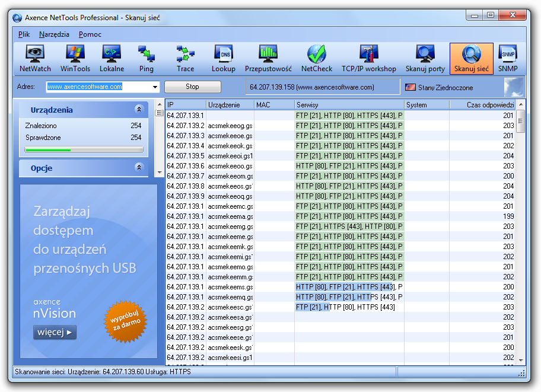Screen dimensions: 541x392
Task: Select the Skanuj sieć tool
Action: click(x=472, y=59)
